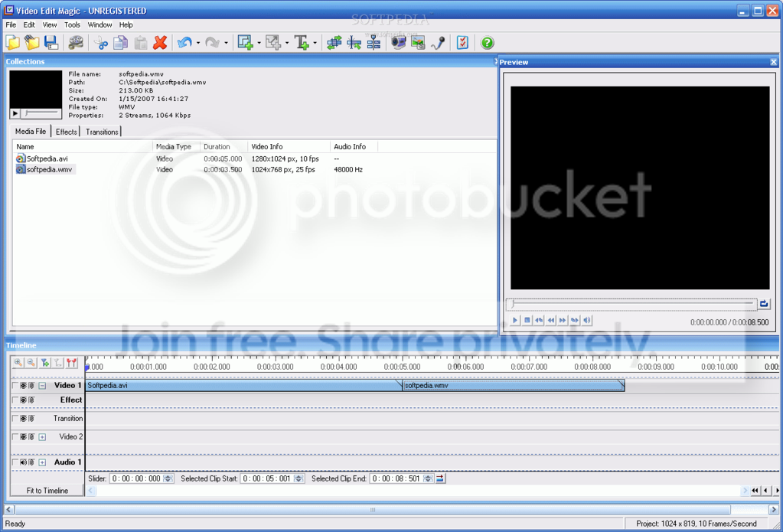
Task: Open the Tools menu
Action: pos(72,24)
